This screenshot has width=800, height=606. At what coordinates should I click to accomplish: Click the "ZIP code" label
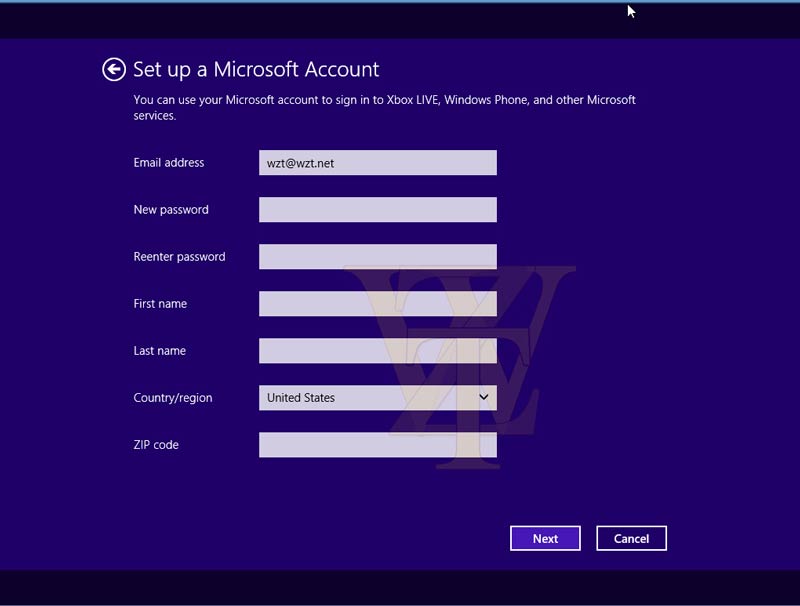pos(156,445)
